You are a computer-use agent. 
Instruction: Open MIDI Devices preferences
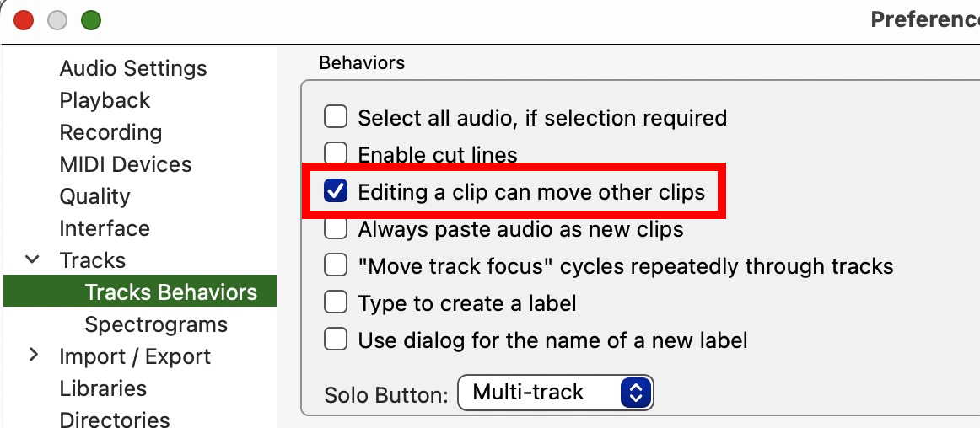126,164
